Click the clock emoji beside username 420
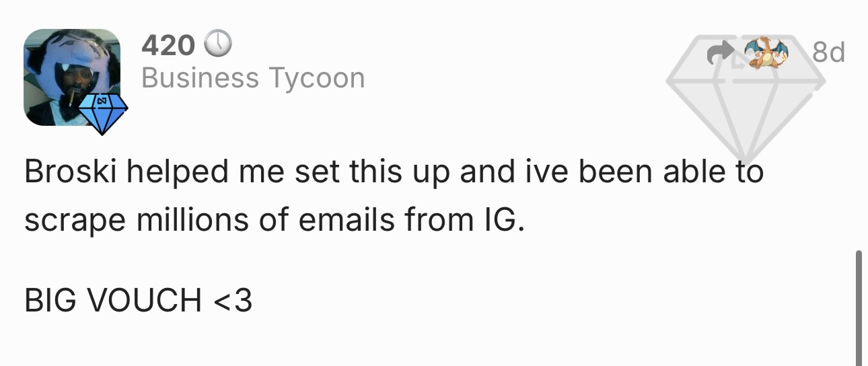Viewport: 868px width, 366px height. tap(217, 45)
